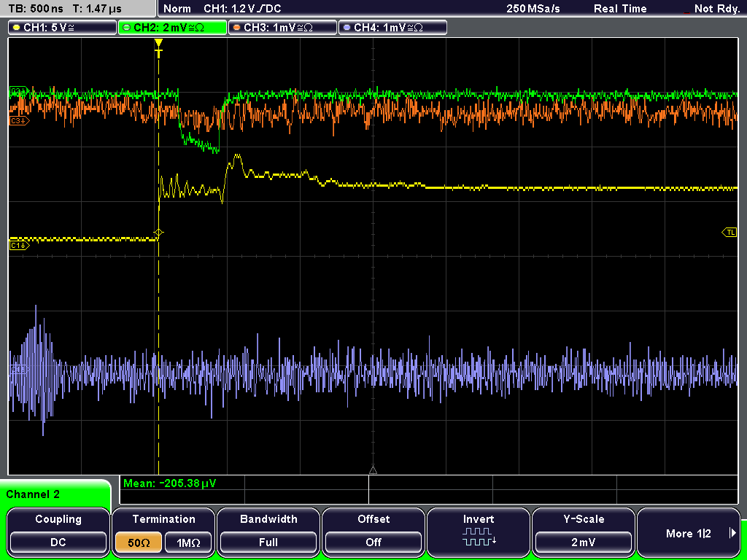The height and width of the screenshot is (560, 747).
Task: Click the Real Time acquisition label
Action: [x=620, y=9]
